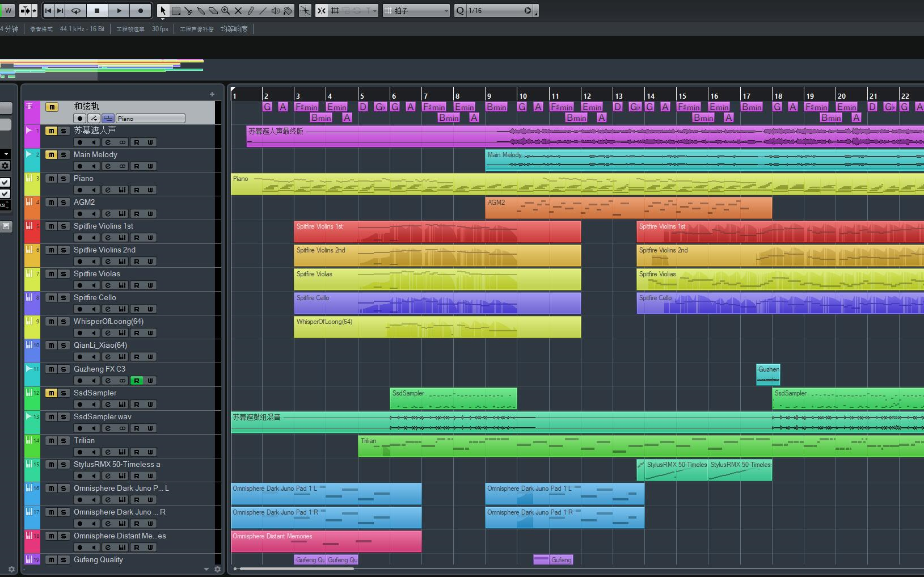
Task: Open track list settings gear at bottom
Action: (x=217, y=569)
